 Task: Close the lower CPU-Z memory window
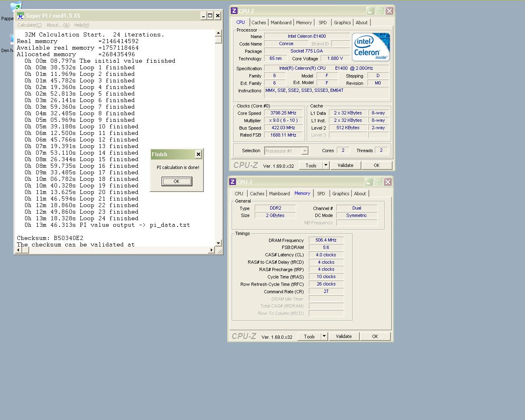(x=388, y=182)
